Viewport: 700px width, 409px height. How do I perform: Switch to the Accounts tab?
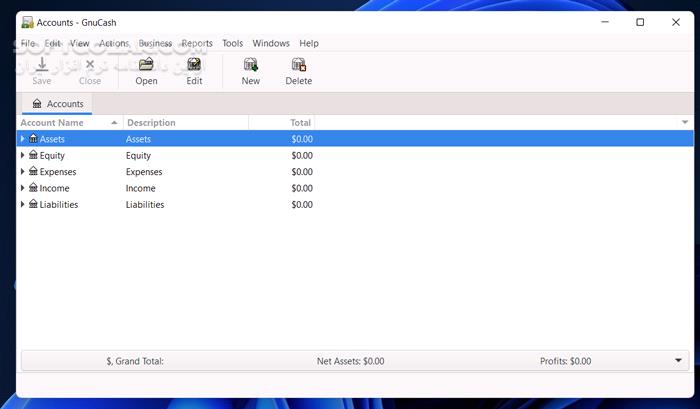[57, 104]
